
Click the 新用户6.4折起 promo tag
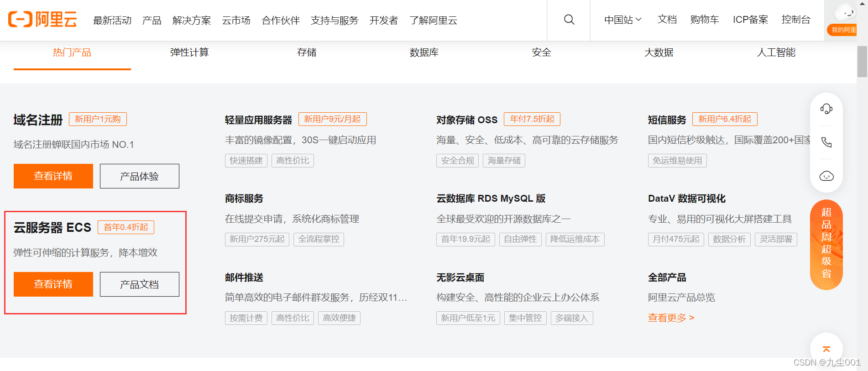[725, 119]
